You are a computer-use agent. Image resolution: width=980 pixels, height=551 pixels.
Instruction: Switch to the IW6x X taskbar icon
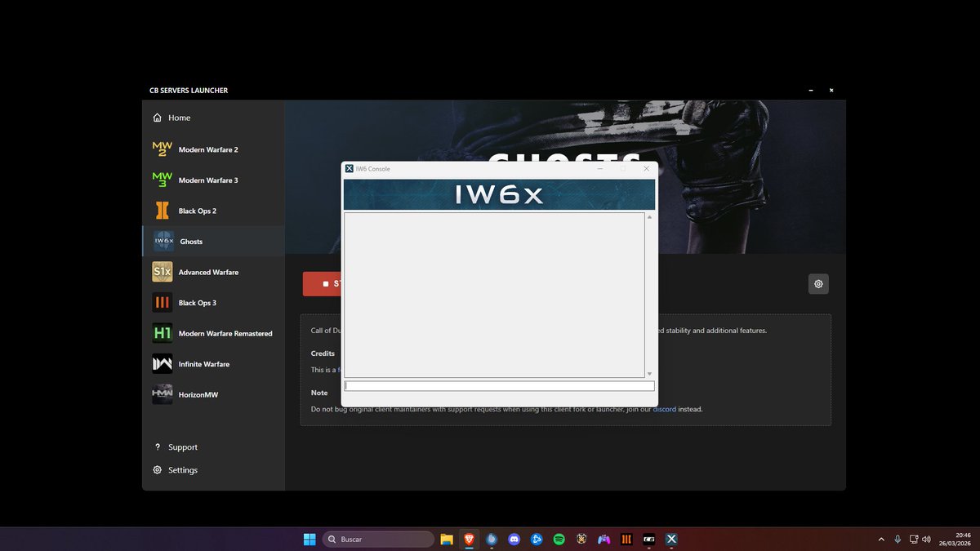pyautogui.click(x=671, y=540)
